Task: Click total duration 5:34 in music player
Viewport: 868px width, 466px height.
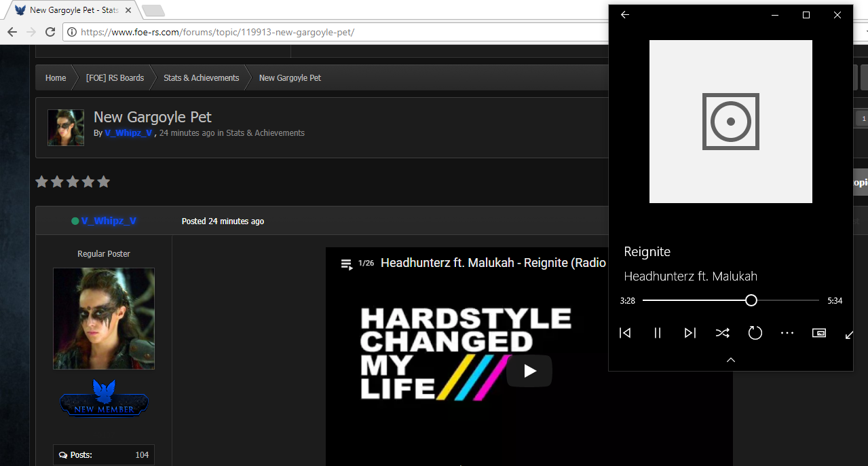Action: pyautogui.click(x=835, y=300)
